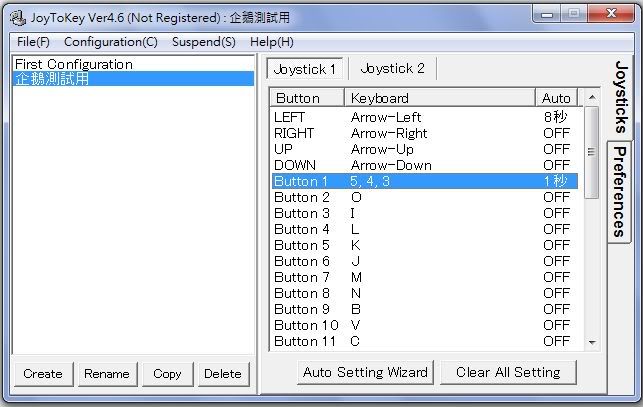Viewport: 643px width, 407px height.
Task: Switch to the Joystick 1 tab
Action: tap(305, 69)
